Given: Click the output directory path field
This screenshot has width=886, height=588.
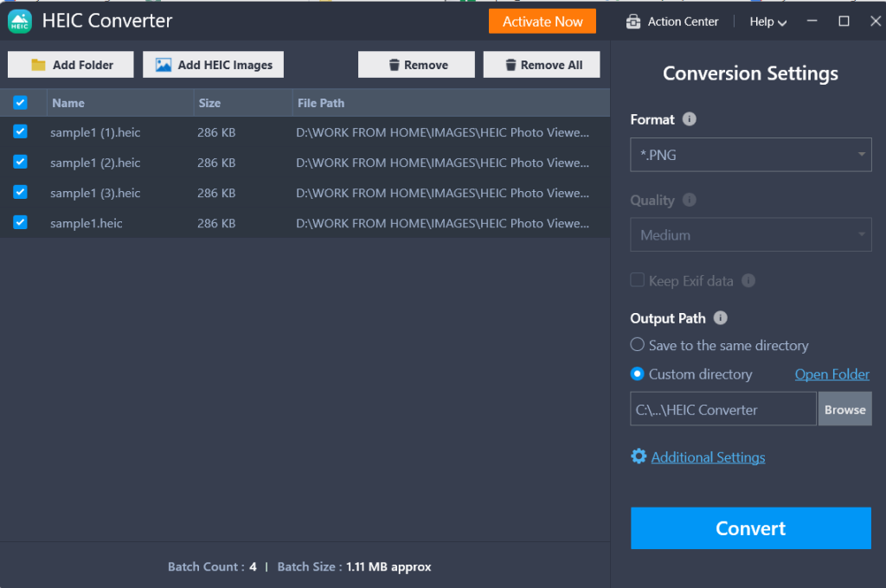Looking at the screenshot, I should 723,409.
